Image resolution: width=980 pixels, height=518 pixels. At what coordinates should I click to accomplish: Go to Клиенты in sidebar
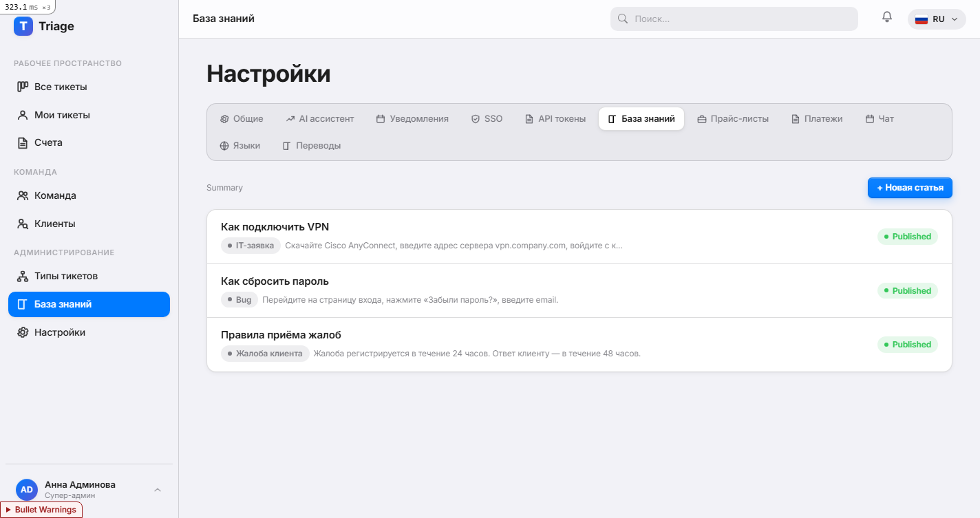tap(89, 224)
